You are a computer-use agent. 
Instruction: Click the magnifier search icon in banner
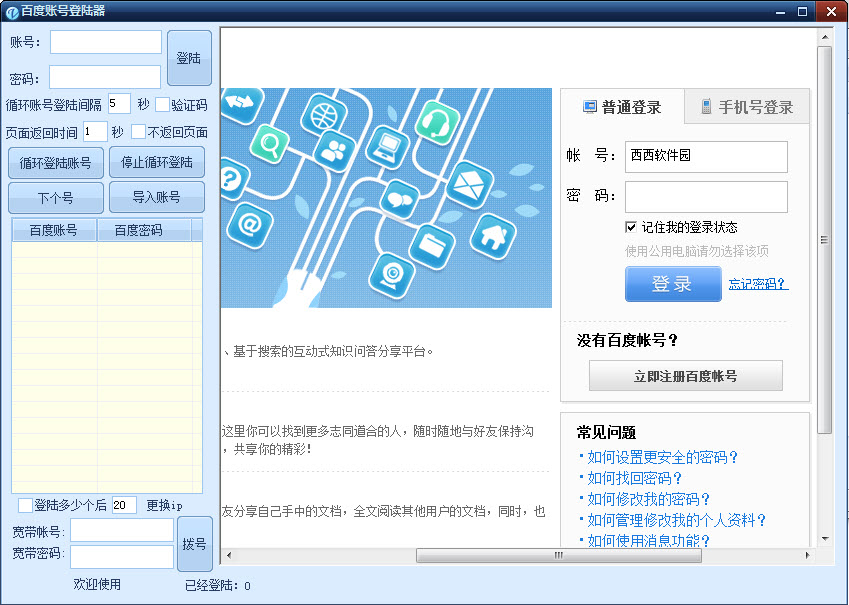coord(269,144)
